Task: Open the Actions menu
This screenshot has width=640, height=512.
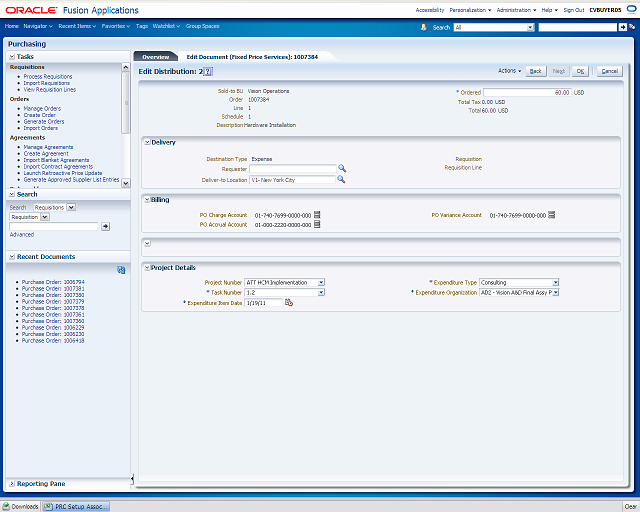Action: point(509,71)
